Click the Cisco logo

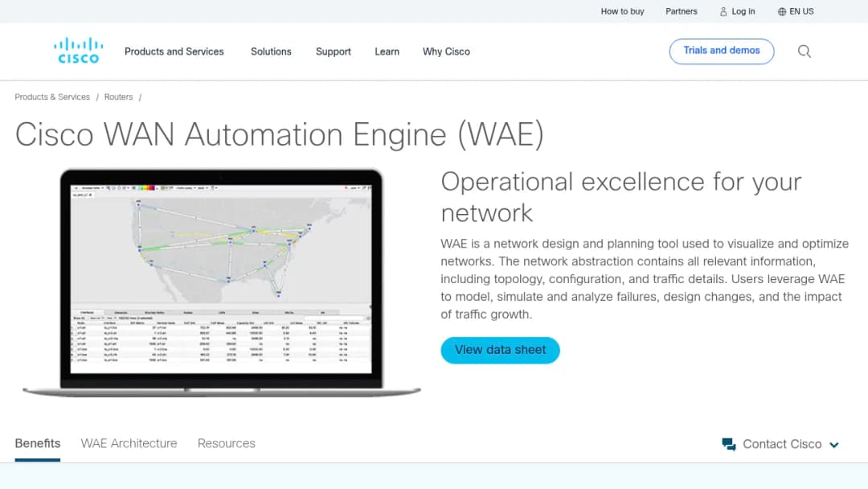tap(78, 51)
